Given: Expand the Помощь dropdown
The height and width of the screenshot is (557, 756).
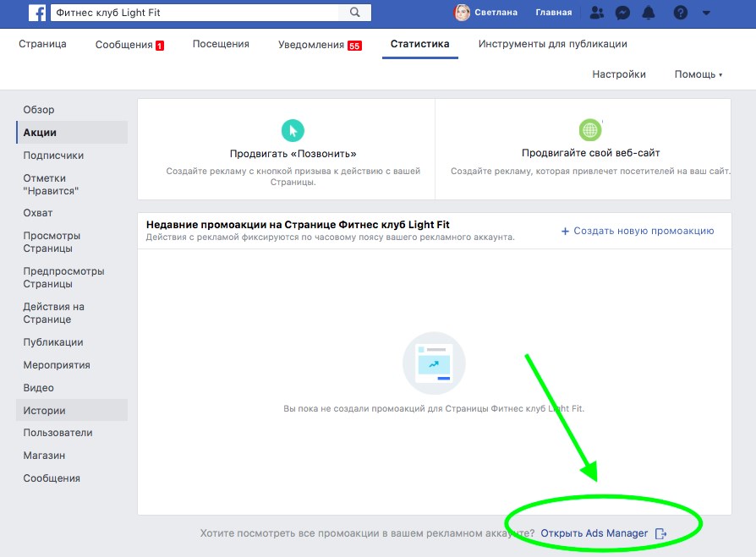Looking at the screenshot, I should [x=698, y=74].
